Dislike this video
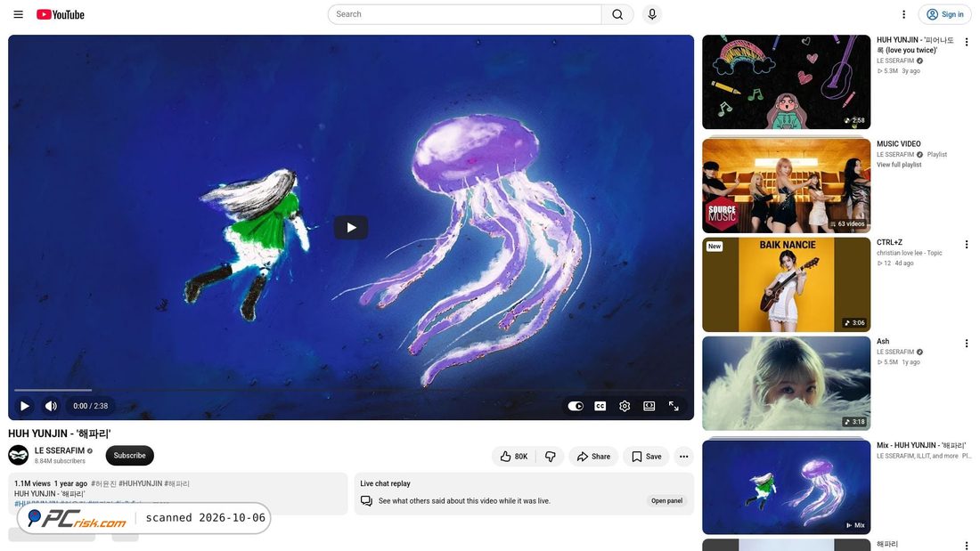The image size is (980, 551). click(x=550, y=457)
